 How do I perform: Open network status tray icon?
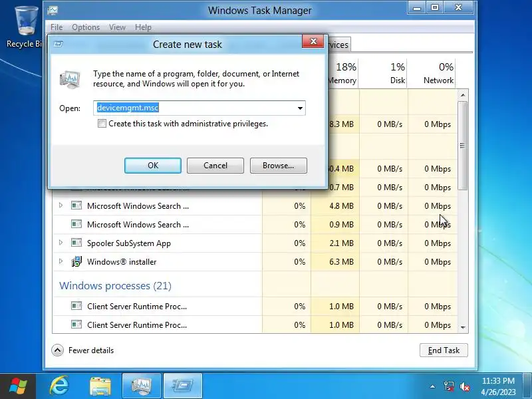click(x=448, y=386)
